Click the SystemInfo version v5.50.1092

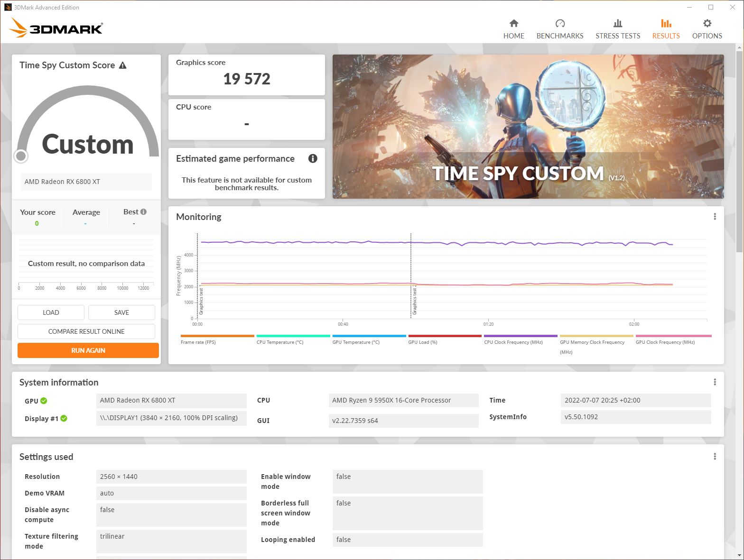coord(636,417)
